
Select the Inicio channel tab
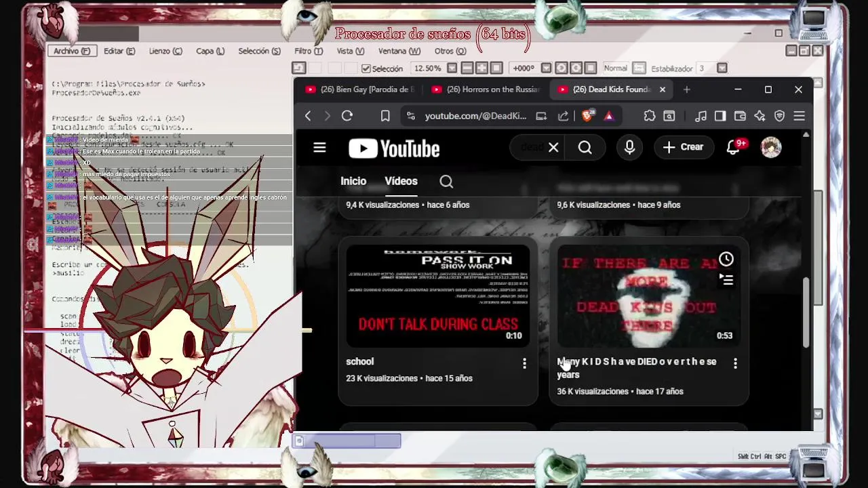[353, 181]
